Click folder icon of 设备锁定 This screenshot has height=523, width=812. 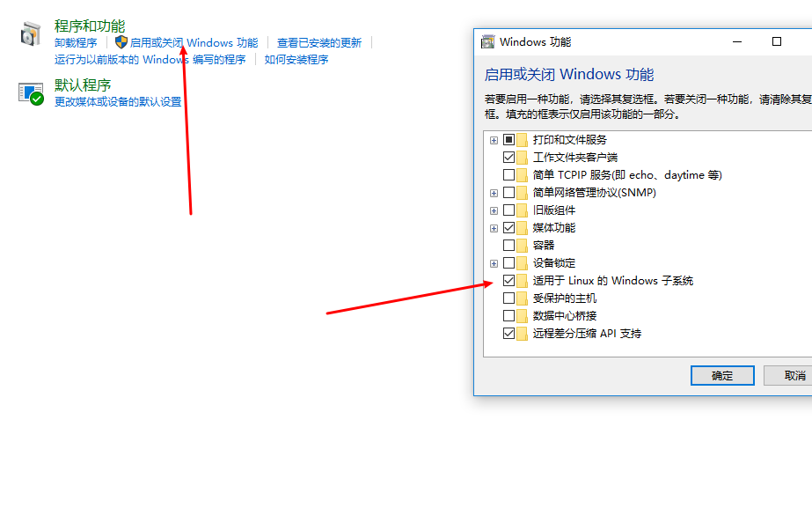522,263
